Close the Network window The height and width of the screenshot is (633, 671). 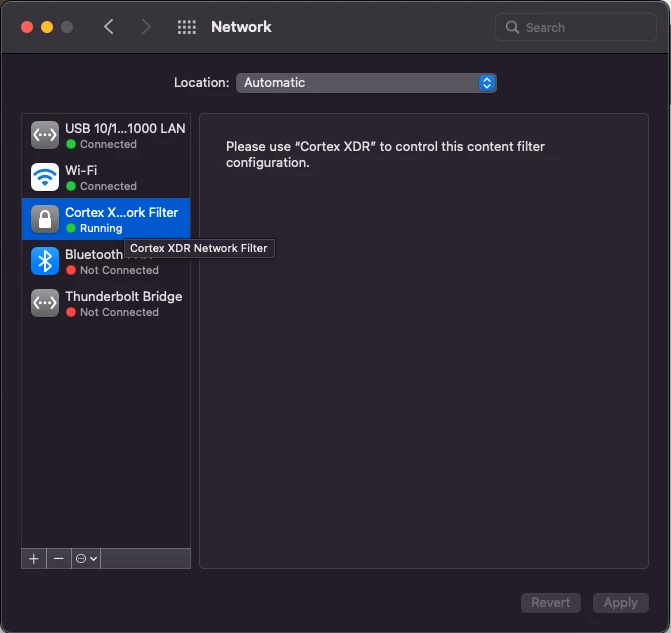click(x=27, y=27)
